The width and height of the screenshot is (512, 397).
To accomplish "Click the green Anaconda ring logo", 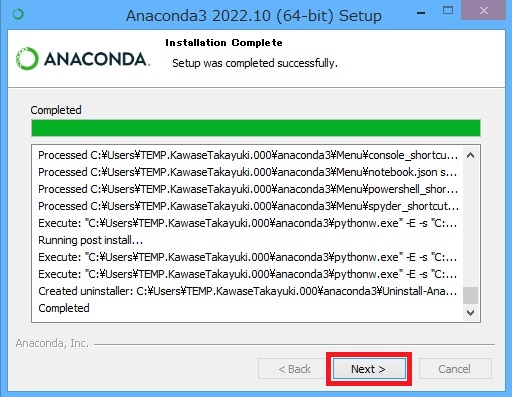I will pyautogui.click(x=27, y=59).
